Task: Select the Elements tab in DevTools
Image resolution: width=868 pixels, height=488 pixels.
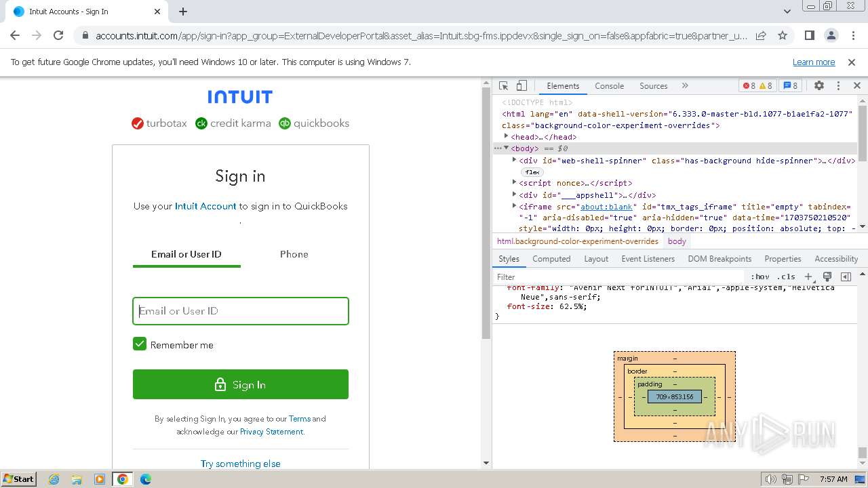Action: point(563,86)
